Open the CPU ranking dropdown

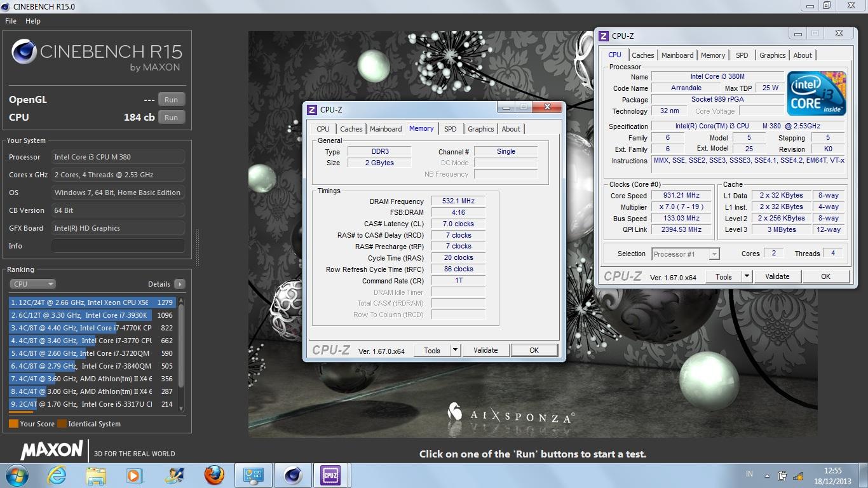point(32,284)
